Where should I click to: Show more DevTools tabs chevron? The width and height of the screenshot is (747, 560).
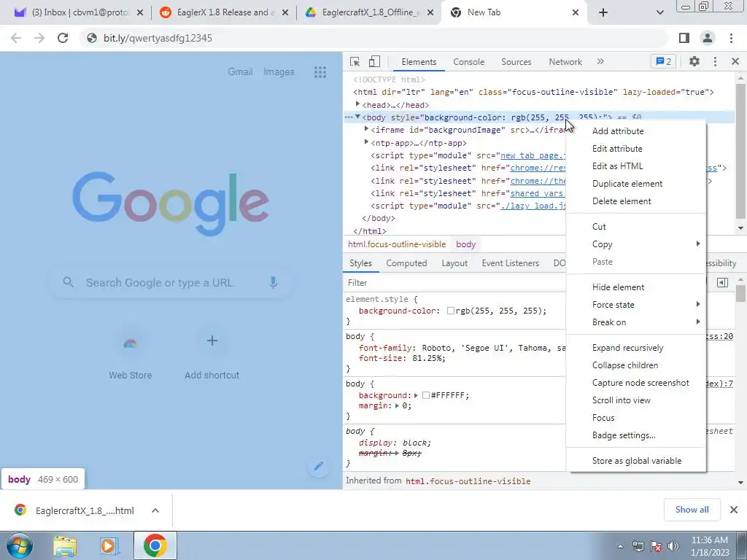(600, 61)
